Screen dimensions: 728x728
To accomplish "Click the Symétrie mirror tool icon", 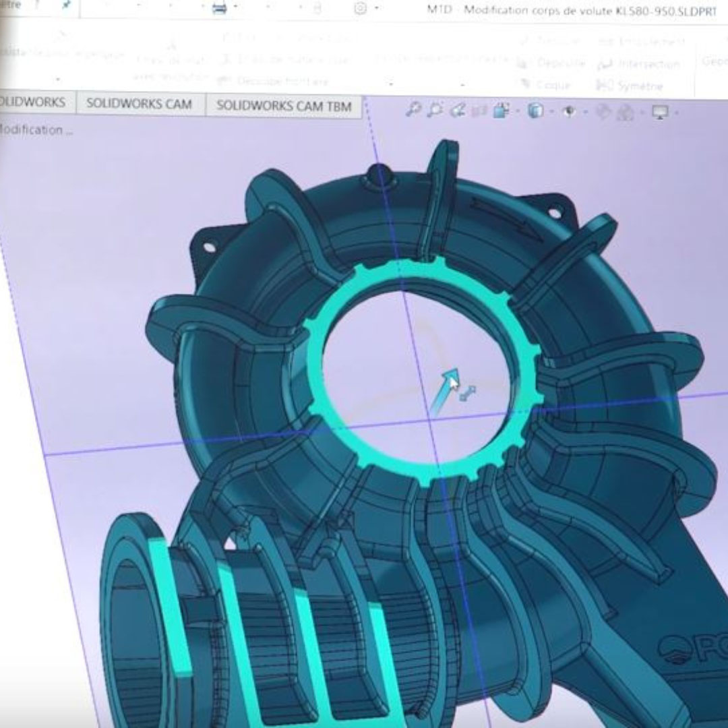I will (x=631, y=86).
